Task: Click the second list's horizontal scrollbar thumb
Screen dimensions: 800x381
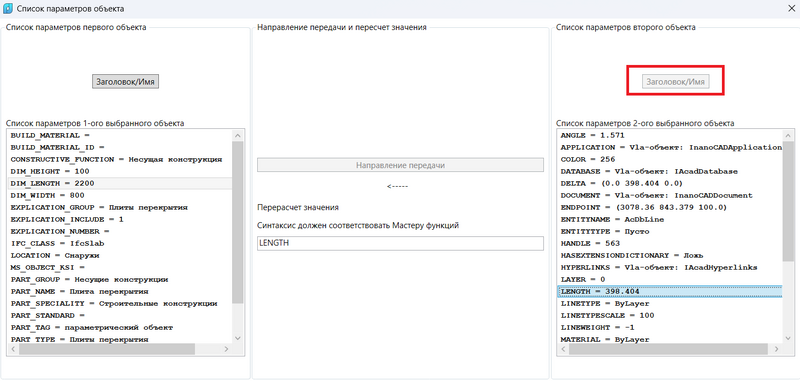Action: coord(668,349)
